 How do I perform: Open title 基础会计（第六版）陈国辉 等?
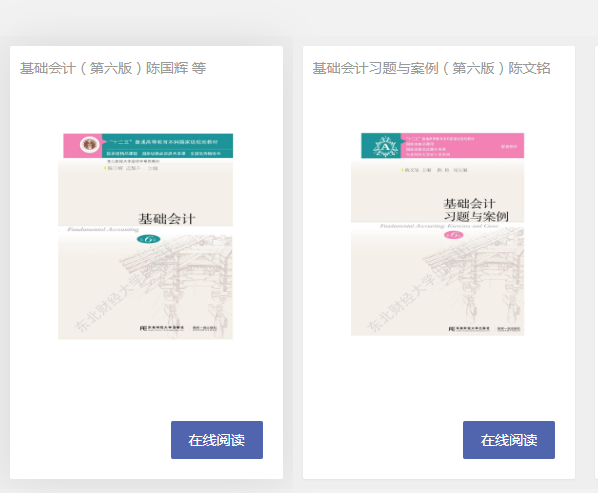click(113, 69)
